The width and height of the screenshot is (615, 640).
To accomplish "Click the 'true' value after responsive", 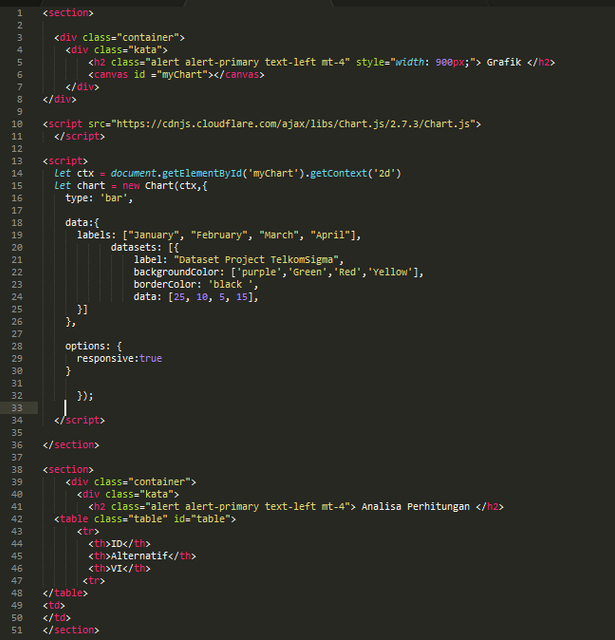I will (151, 358).
